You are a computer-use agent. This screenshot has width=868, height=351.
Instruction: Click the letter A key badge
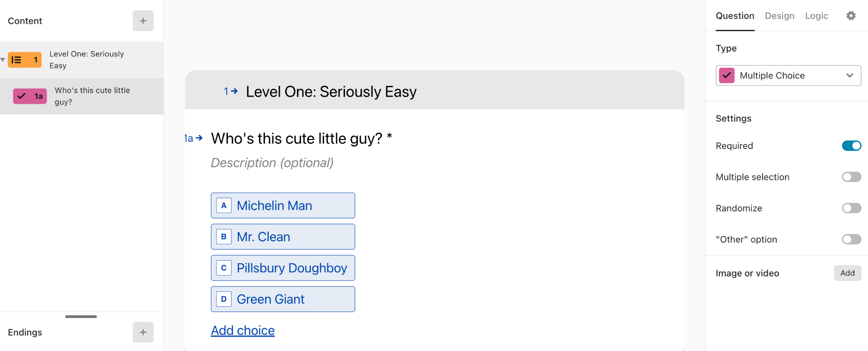click(224, 206)
